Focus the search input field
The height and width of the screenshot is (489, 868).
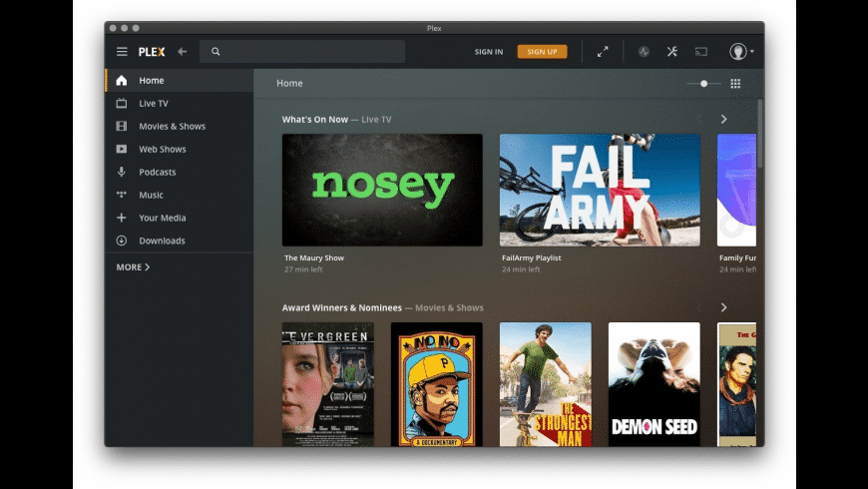pyautogui.click(x=302, y=52)
